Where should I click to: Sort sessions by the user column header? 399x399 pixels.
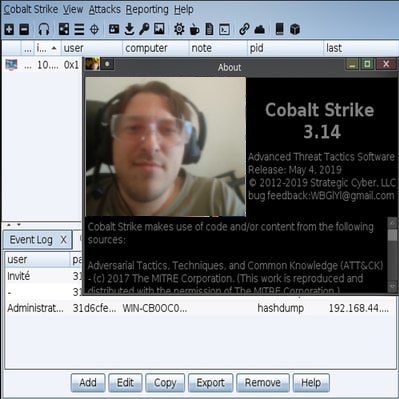[x=92, y=48]
